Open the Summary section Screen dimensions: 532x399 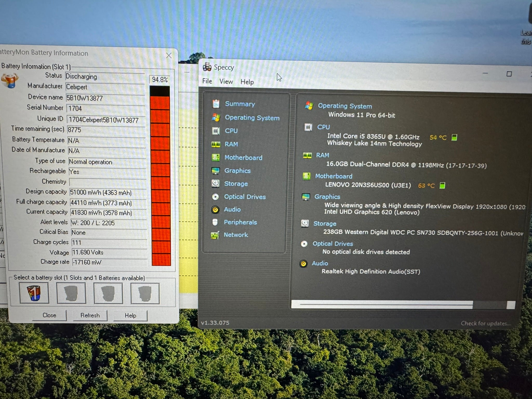pyautogui.click(x=240, y=104)
